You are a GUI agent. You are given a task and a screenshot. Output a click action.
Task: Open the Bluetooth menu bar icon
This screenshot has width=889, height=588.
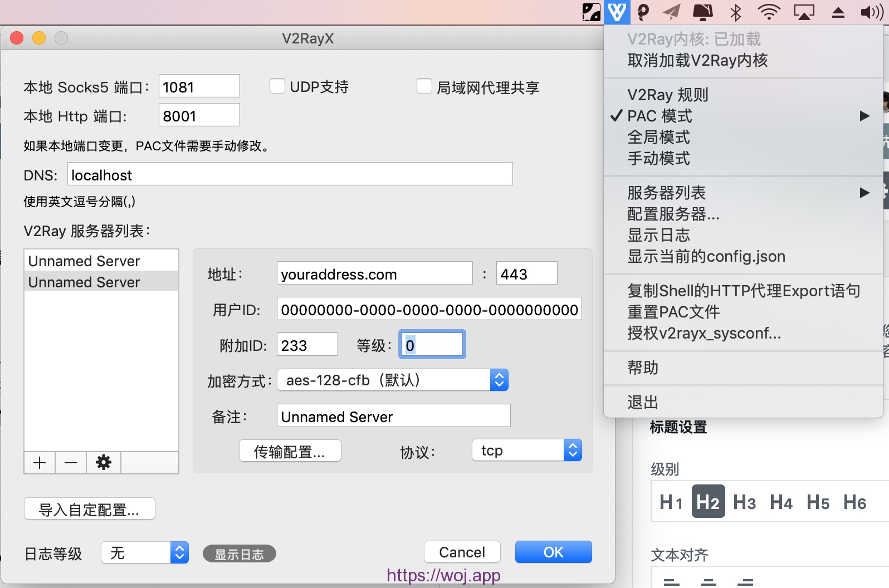(736, 12)
